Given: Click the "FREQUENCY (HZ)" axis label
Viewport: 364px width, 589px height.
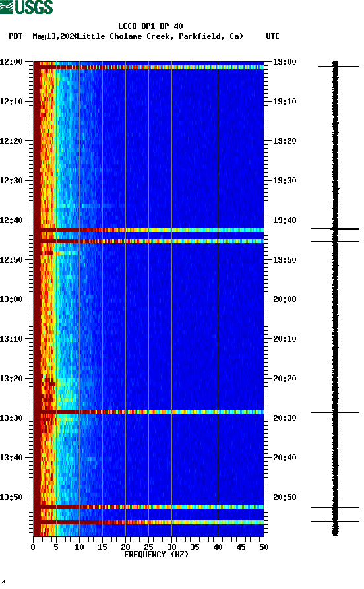Looking at the screenshot, I should coord(156,555).
